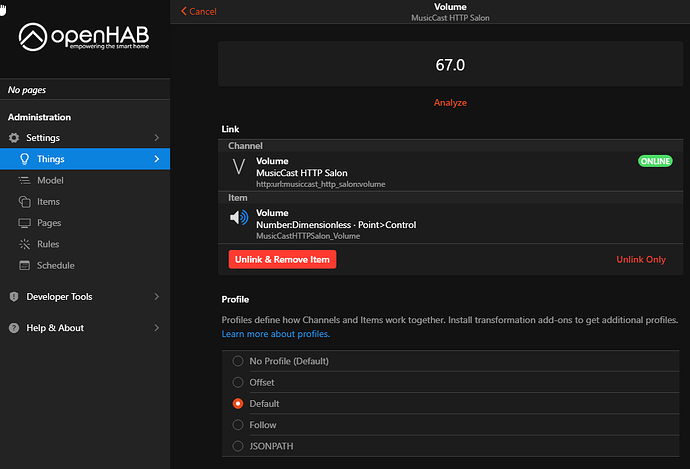
Task: Expand Developer Tools chevron
Action: [x=157, y=297]
